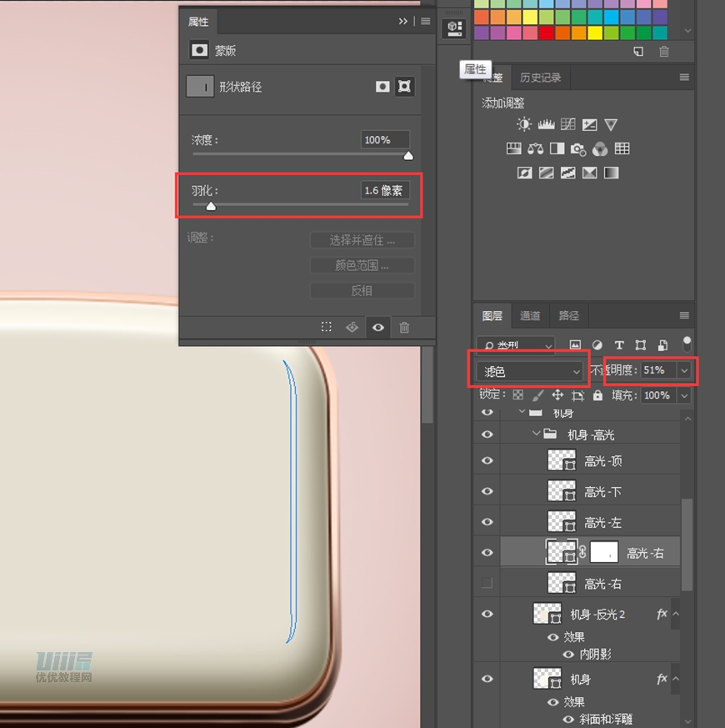The image size is (725, 728).
Task: Select the vector mask button in Properties
Action: pos(405,86)
